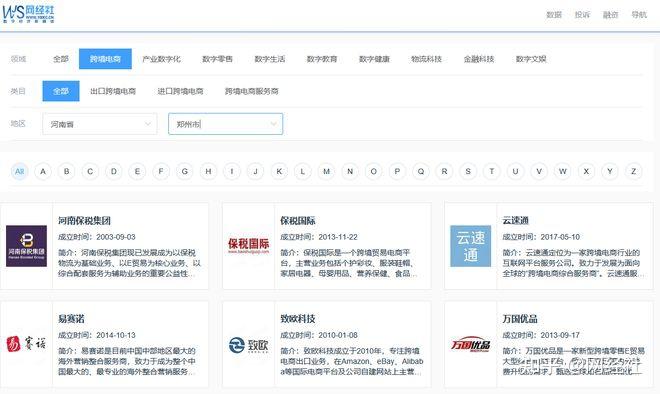Open the 万国优品 logo thumbnail
The image size is (660, 394).
[x=471, y=344]
